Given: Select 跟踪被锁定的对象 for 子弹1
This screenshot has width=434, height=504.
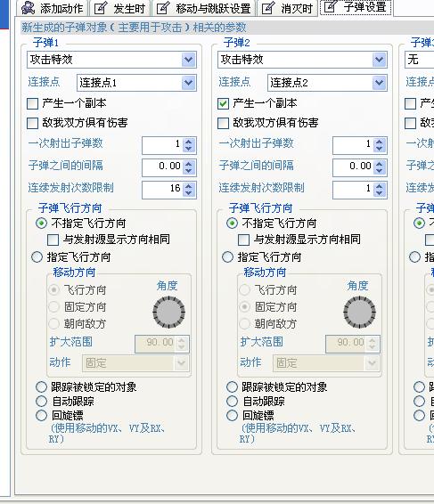Looking at the screenshot, I should pos(42,387).
